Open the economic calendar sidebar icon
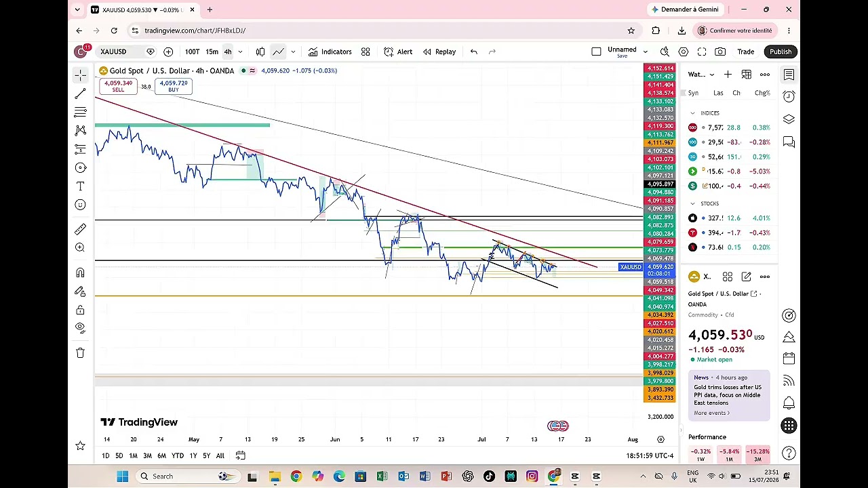Viewport: 868px width, 488px height. click(789, 358)
